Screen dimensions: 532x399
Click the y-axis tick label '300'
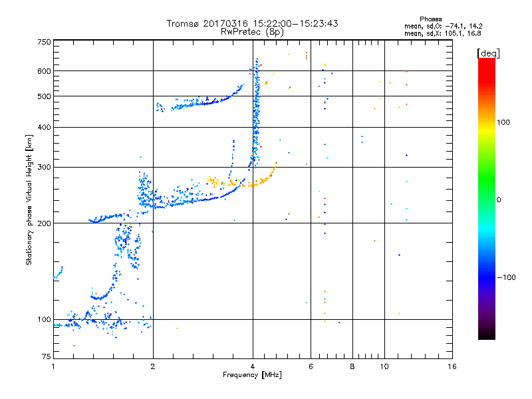click(44, 168)
